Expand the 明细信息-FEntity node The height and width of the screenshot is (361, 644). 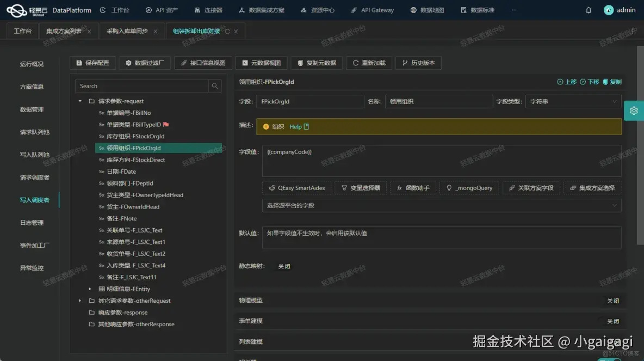tap(90, 289)
